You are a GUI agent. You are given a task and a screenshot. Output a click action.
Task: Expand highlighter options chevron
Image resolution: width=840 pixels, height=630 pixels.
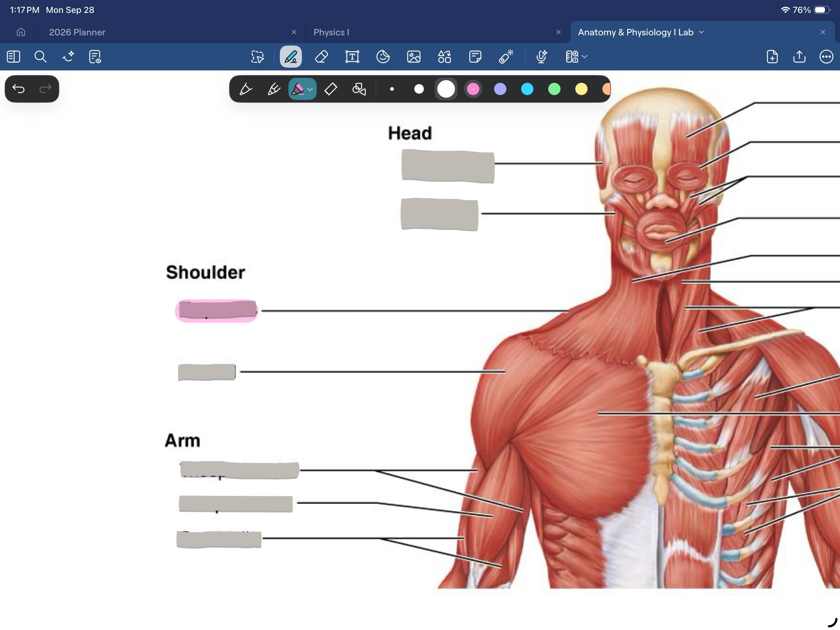tap(310, 90)
